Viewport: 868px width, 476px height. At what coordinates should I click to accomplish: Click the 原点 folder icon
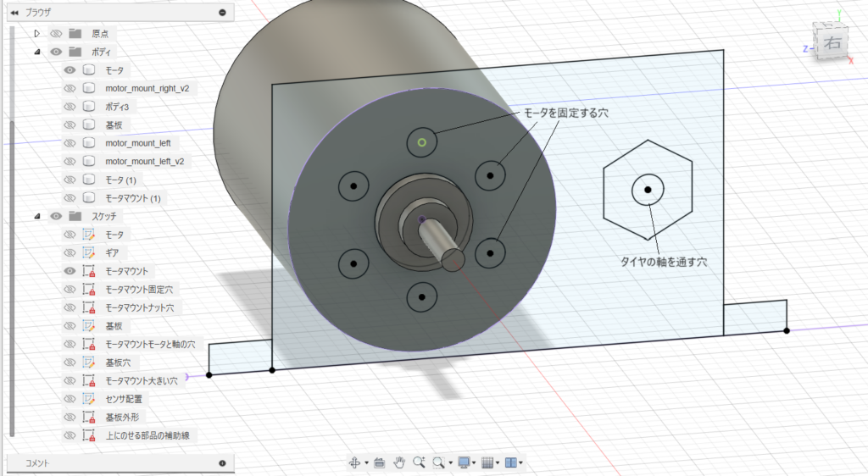tap(75, 33)
